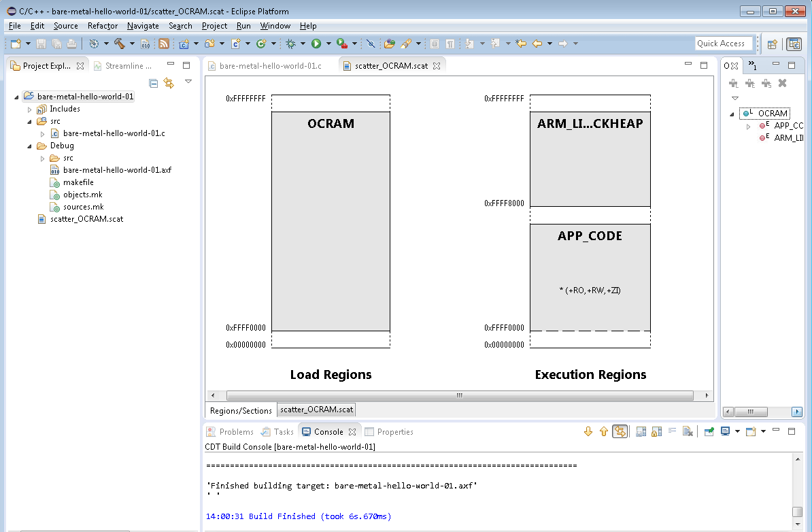Switch to the scatter_OCRAM.scat bottom tab
This screenshot has height=532, width=812.
316,410
